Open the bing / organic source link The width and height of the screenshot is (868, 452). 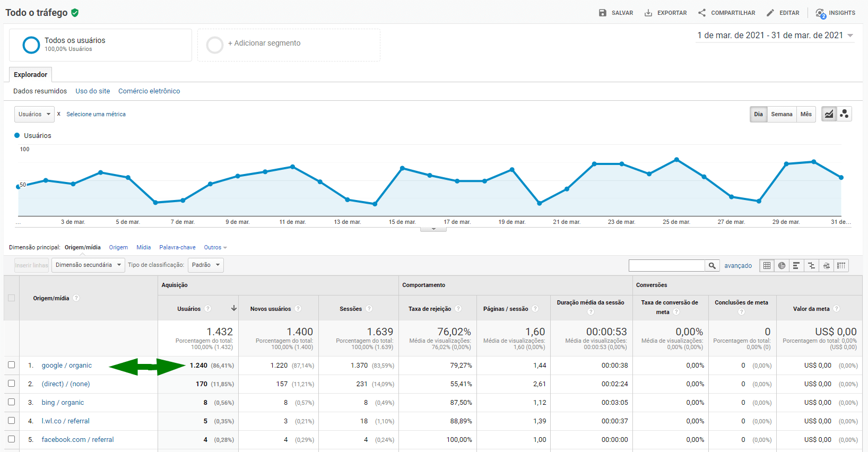63,403
